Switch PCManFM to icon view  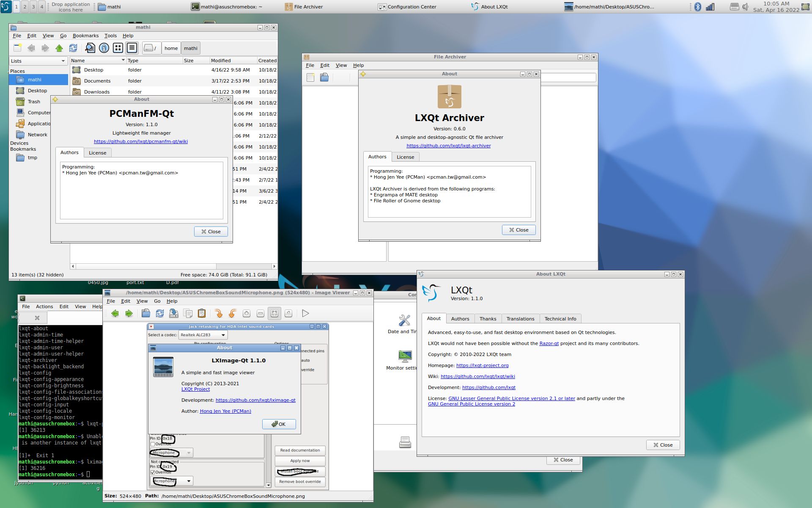point(118,48)
